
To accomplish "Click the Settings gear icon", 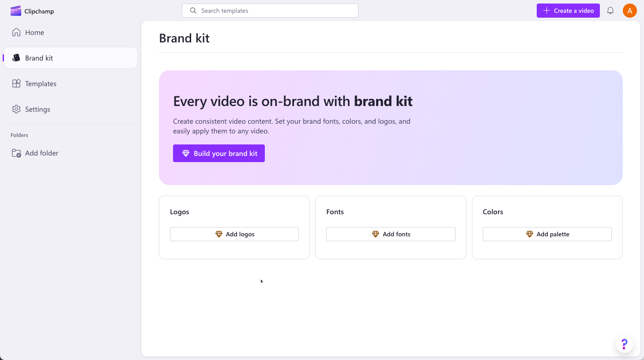I will click(16, 109).
